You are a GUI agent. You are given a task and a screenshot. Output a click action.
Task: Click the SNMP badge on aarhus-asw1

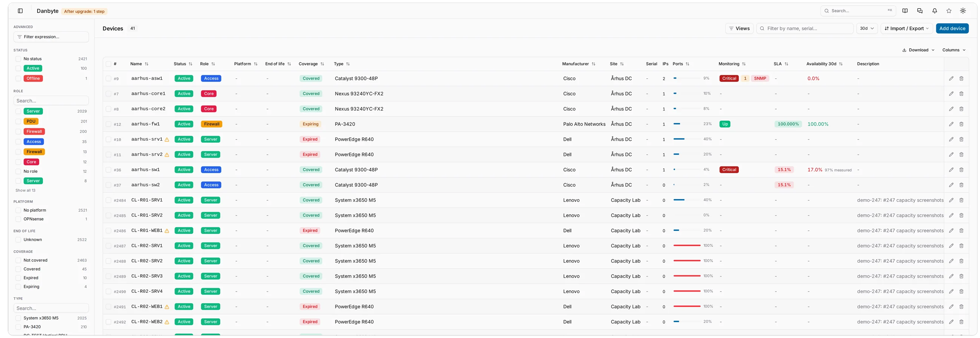click(x=760, y=78)
